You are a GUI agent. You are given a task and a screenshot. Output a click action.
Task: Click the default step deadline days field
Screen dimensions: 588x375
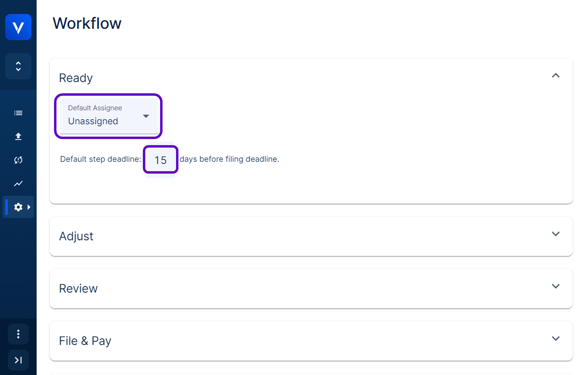coord(160,160)
